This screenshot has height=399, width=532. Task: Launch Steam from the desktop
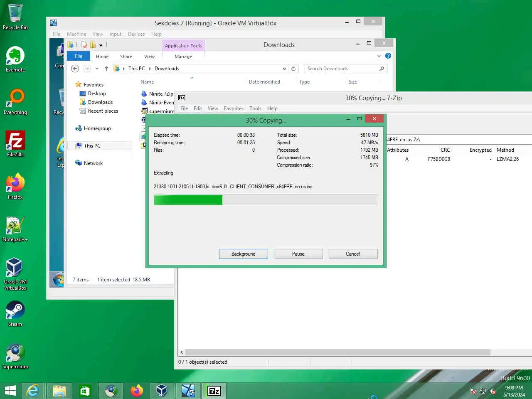pyautogui.click(x=15, y=314)
